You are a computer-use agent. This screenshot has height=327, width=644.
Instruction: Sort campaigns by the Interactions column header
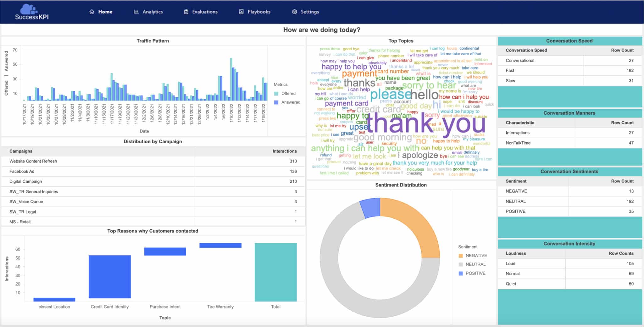(x=284, y=151)
